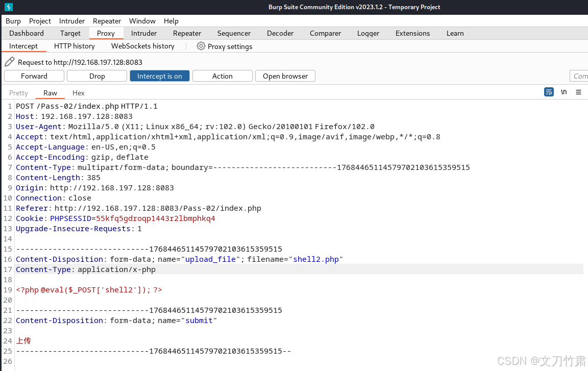Click the Accept header text/html line
This screenshot has width=588, height=371.
[228, 137]
